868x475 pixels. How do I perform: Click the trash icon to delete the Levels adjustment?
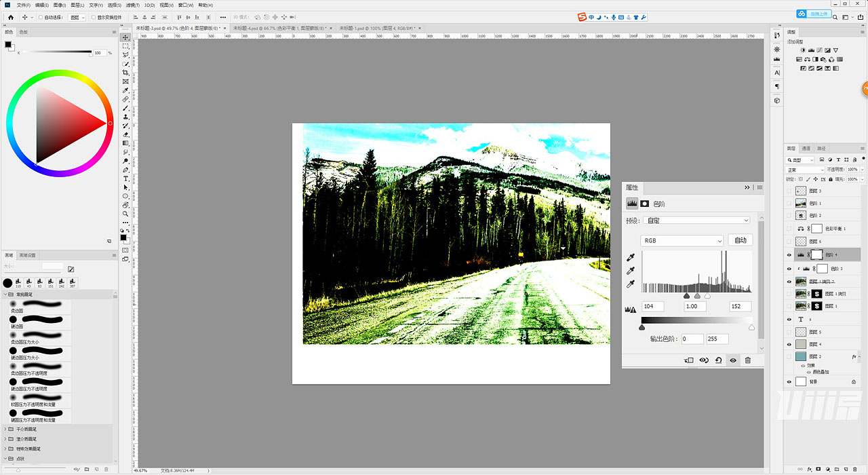(747, 360)
